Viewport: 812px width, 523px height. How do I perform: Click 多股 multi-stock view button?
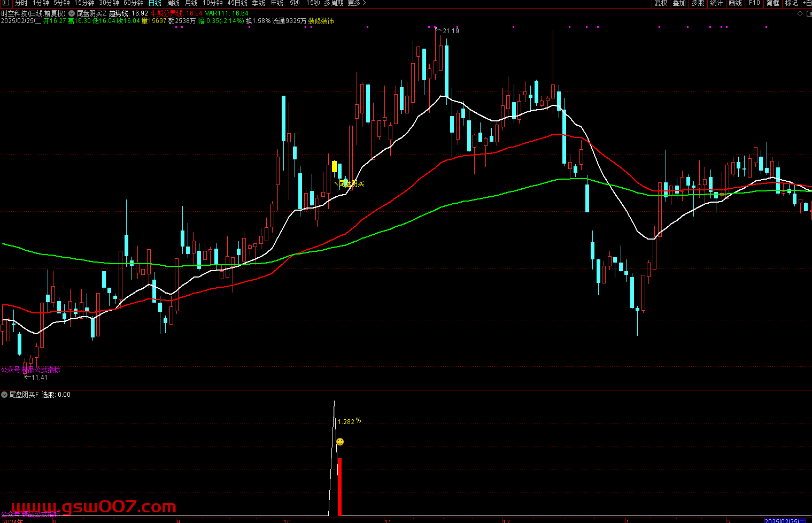[698, 3]
